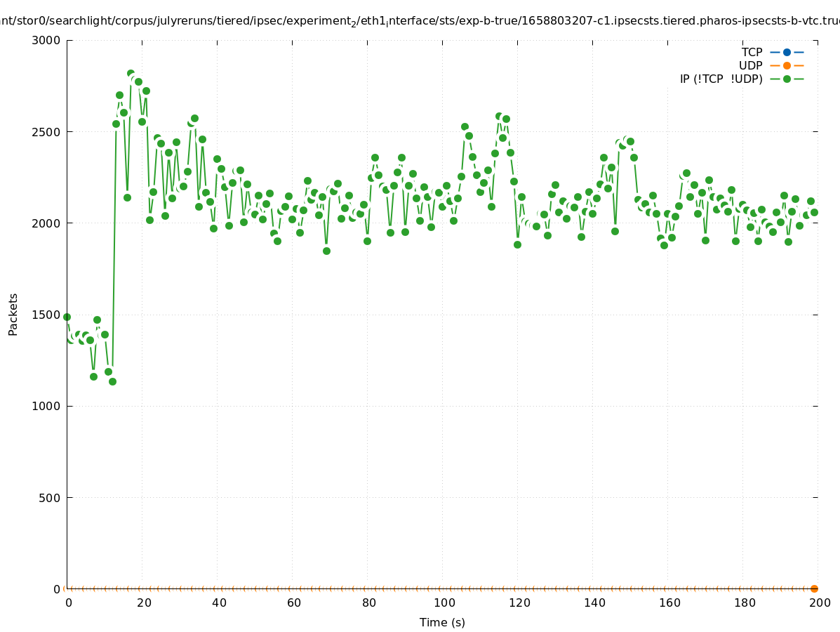Click the green IP legend marker
Viewport: 840px width, 632px height.
click(787, 79)
